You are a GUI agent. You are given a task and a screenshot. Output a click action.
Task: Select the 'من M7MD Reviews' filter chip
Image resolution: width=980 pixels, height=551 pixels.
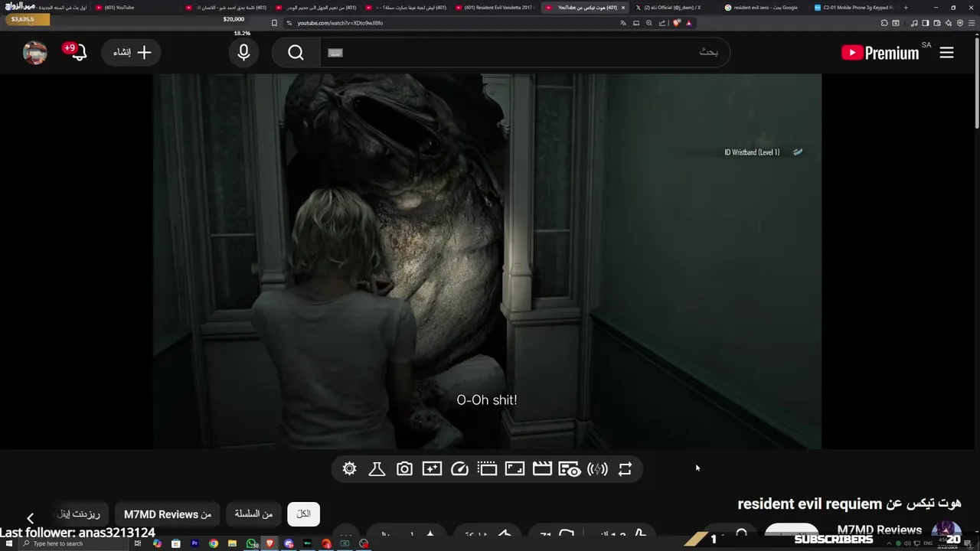pos(168,514)
